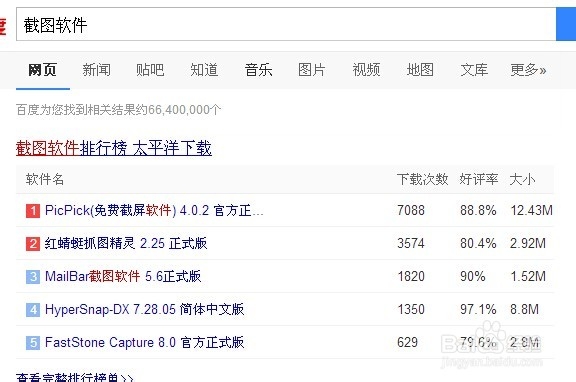Click download count 3574

point(411,243)
